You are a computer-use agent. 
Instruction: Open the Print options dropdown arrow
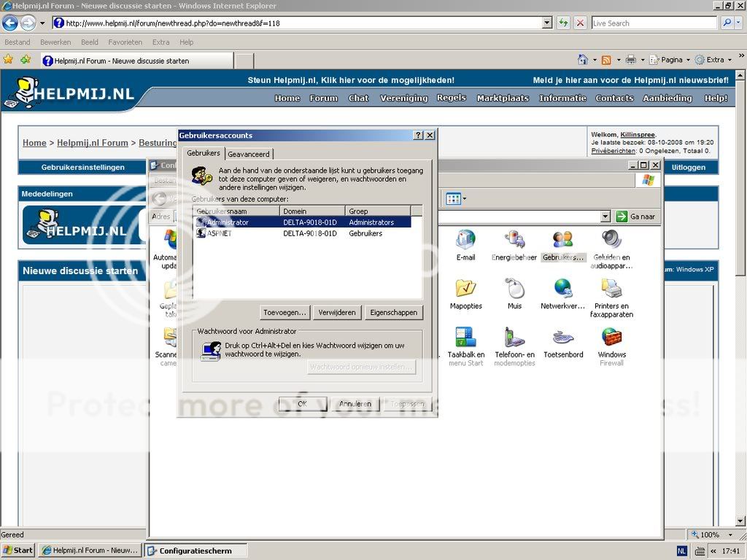click(x=643, y=60)
